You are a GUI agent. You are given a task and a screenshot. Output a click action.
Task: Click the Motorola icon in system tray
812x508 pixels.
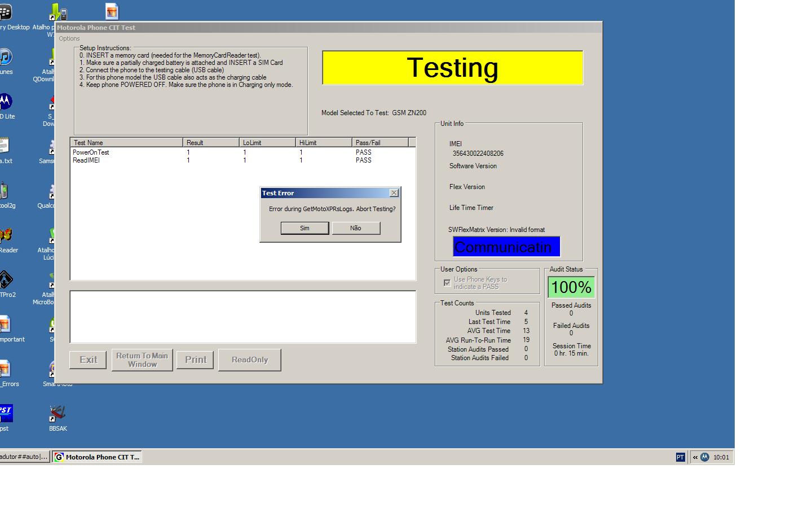pyautogui.click(x=705, y=457)
